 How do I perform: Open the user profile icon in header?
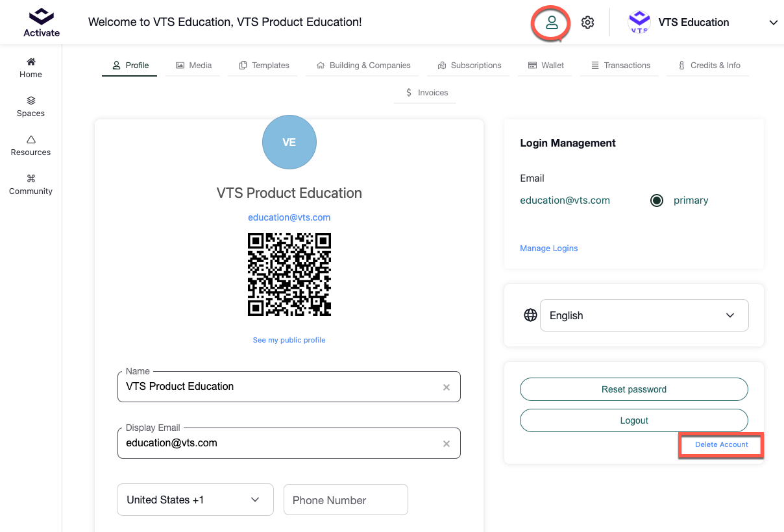click(552, 23)
